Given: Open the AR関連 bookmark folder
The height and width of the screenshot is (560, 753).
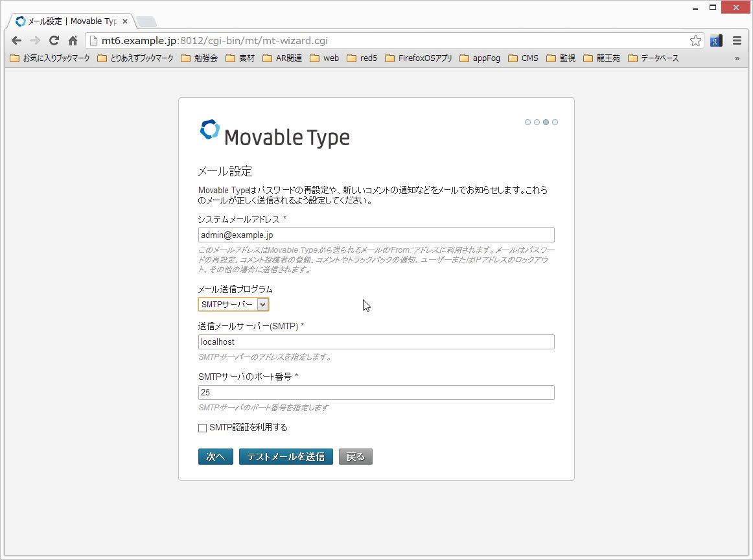Looking at the screenshot, I should pos(283,58).
